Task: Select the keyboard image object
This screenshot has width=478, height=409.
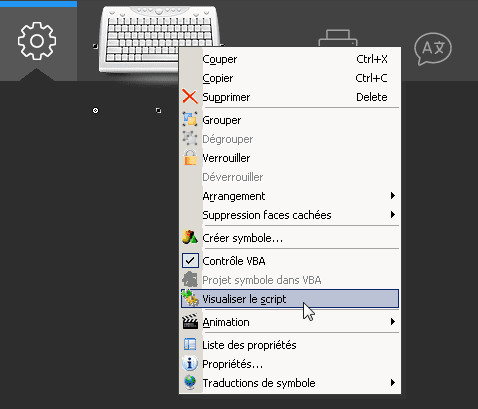Action: [x=159, y=38]
